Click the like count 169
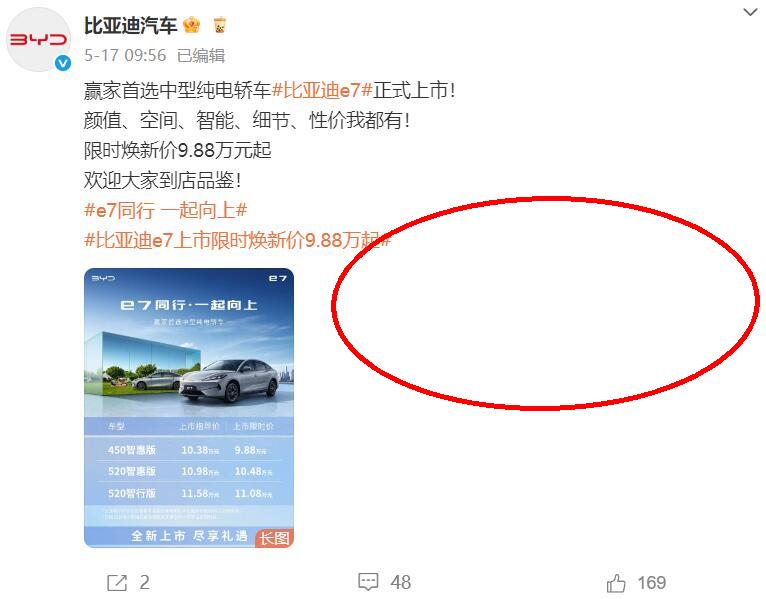The image size is (766, 599). pos(652,582)
